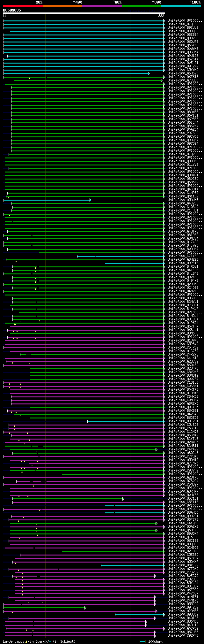Click the UniRef100_C5YWM5 label
The image size is (204, 644).
(x=183, y=70)
